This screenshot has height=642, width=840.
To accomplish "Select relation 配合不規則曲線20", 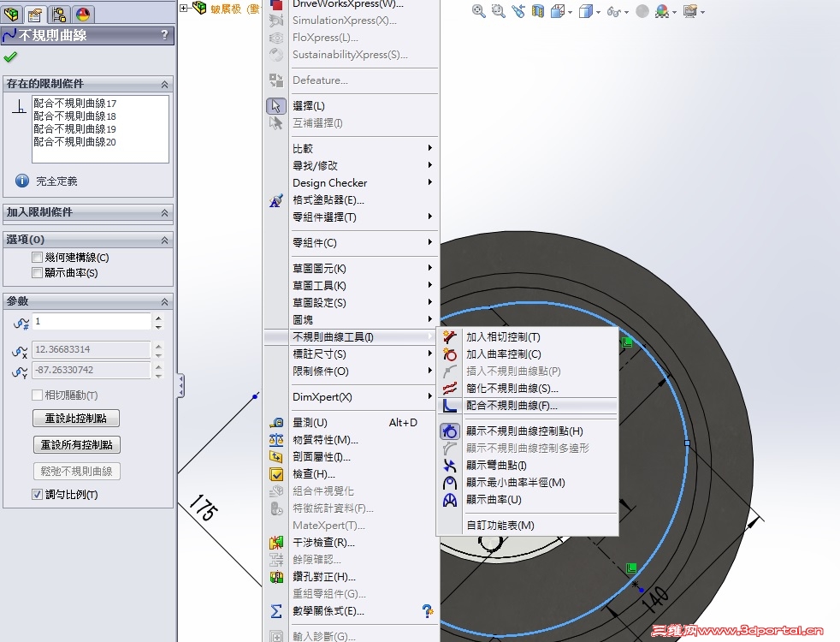I will click(75, 141).
